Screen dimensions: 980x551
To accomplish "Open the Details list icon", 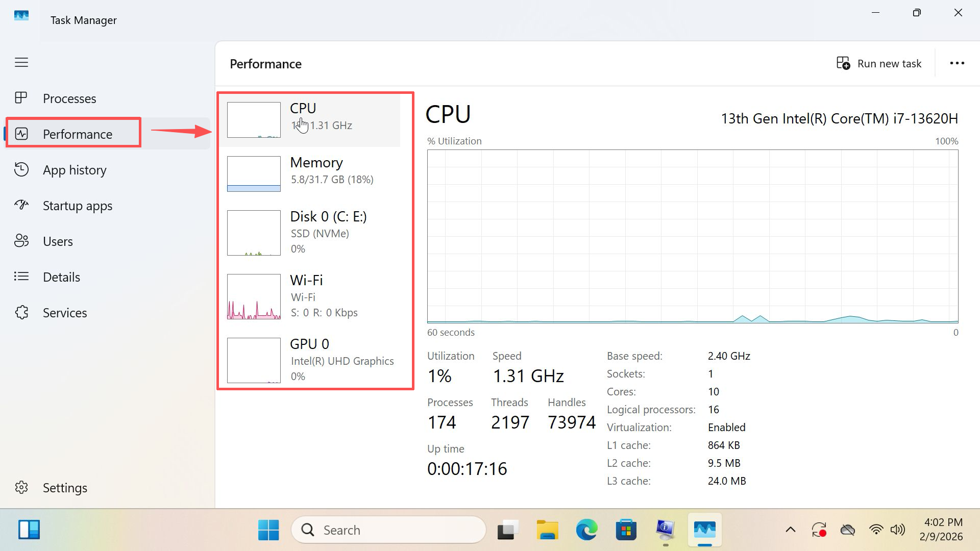I will coord(21,277).
